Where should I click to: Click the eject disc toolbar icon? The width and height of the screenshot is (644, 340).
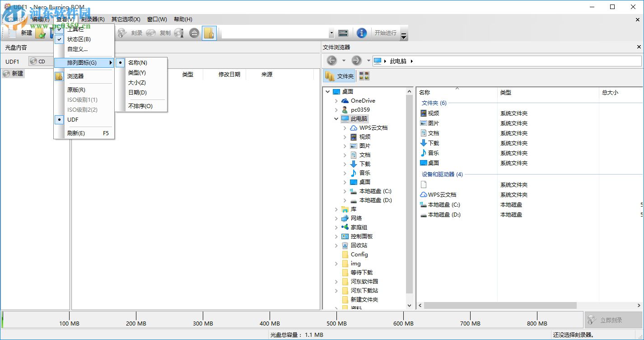(x=194, y=33)
